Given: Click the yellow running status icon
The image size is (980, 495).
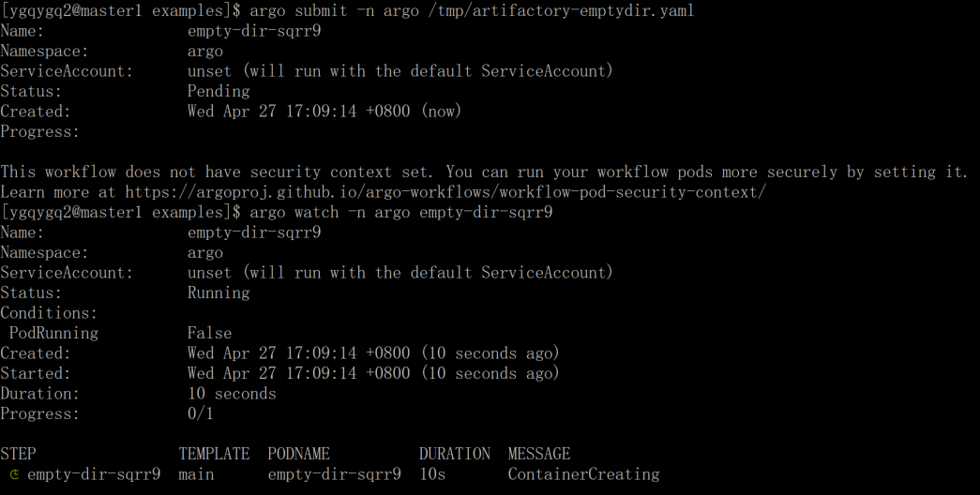Looking at the screenshot, I should (14, 474).
